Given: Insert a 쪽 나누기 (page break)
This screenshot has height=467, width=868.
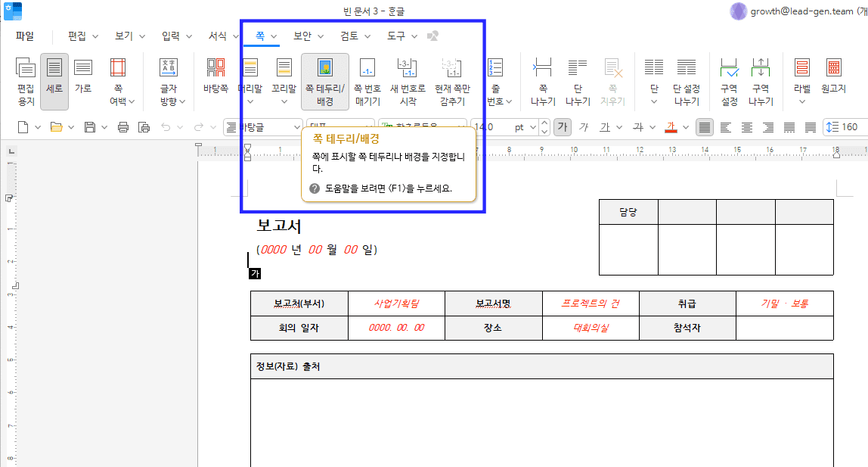Looking at the screenshot, I should pyautogui.click(x=543, y=78).
